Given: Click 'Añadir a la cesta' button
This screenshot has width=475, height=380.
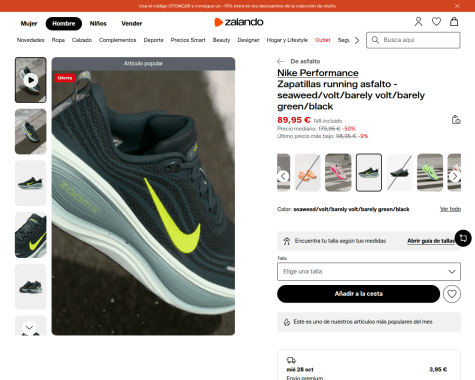Looking at the screenshot, I should [x=359, y=294].
